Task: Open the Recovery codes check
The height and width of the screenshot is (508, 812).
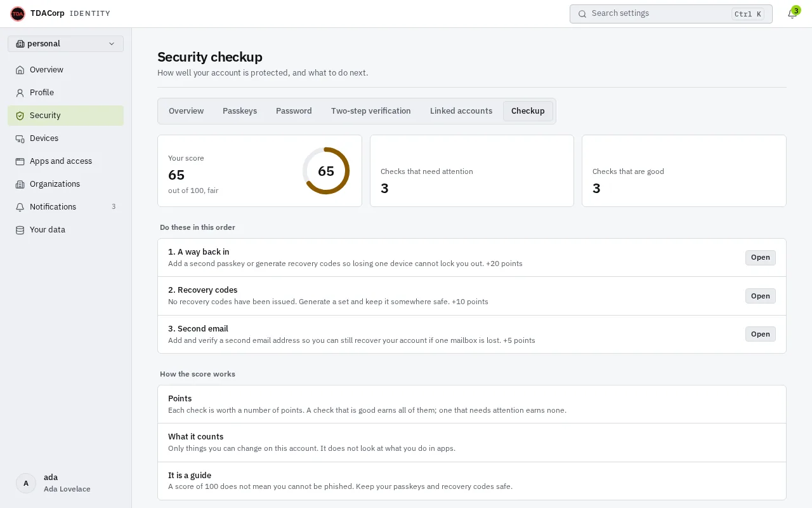Action: (760, 296)
